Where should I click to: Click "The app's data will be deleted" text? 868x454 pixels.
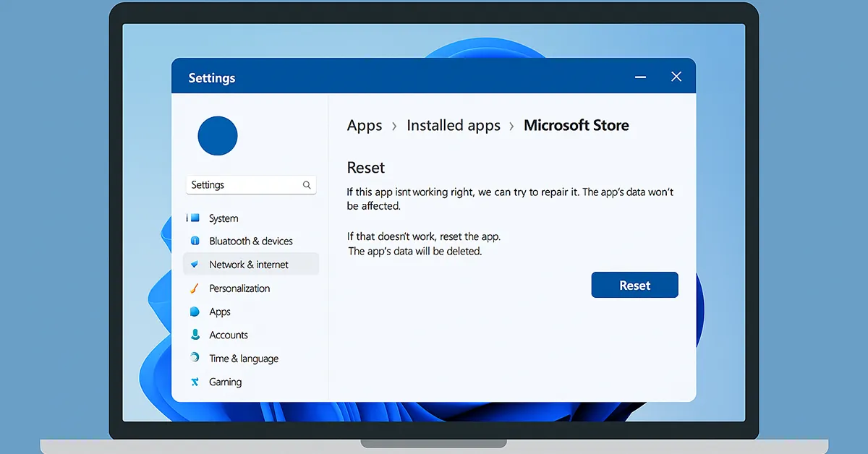tap(415, 252)
